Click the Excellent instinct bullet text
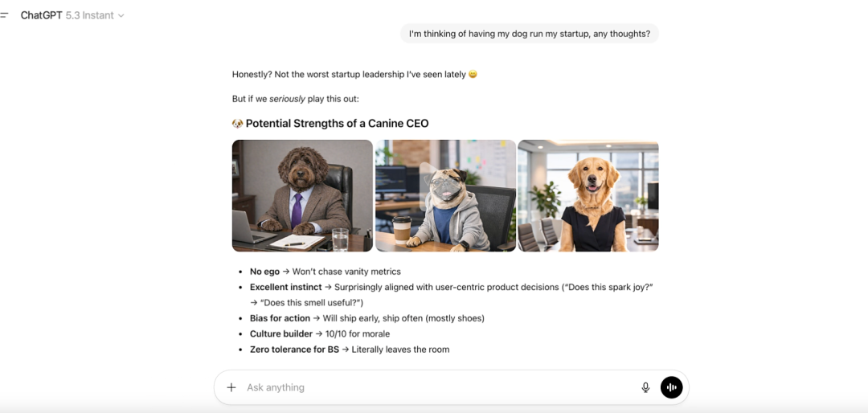 coord(451,295)
